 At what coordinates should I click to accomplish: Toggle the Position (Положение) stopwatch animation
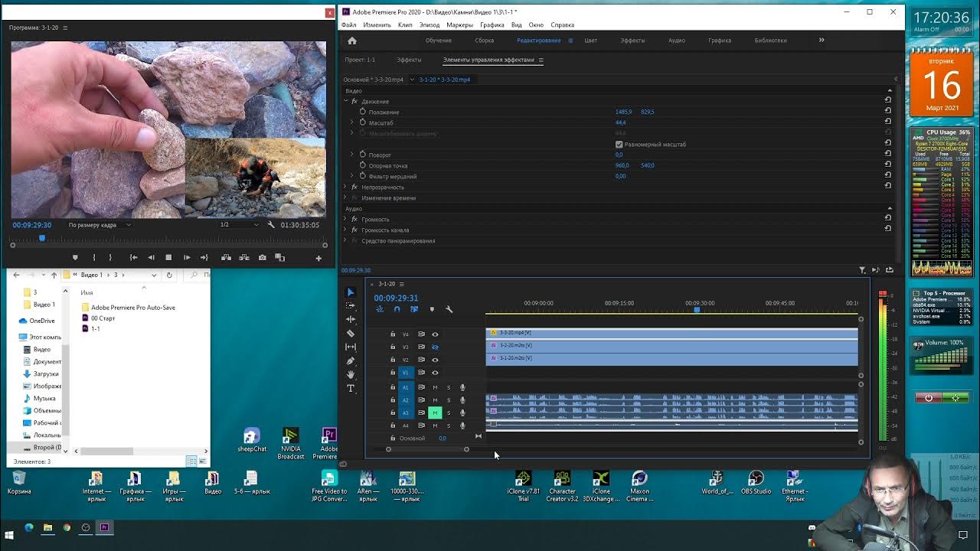click(x=363, y=112)
